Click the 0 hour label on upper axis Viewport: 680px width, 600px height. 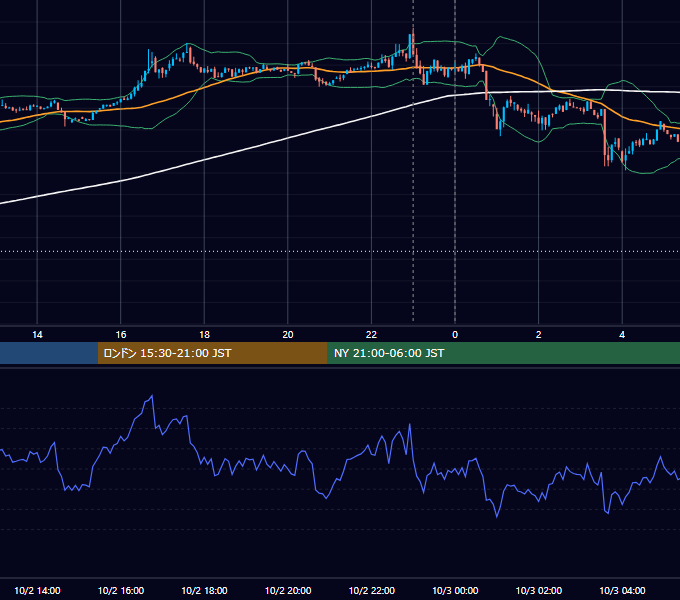[455, 335]
